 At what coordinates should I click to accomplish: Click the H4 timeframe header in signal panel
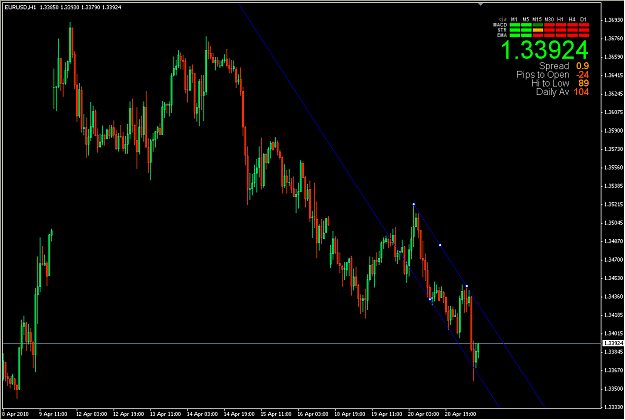pyautogui.click(x=572, y=19)
